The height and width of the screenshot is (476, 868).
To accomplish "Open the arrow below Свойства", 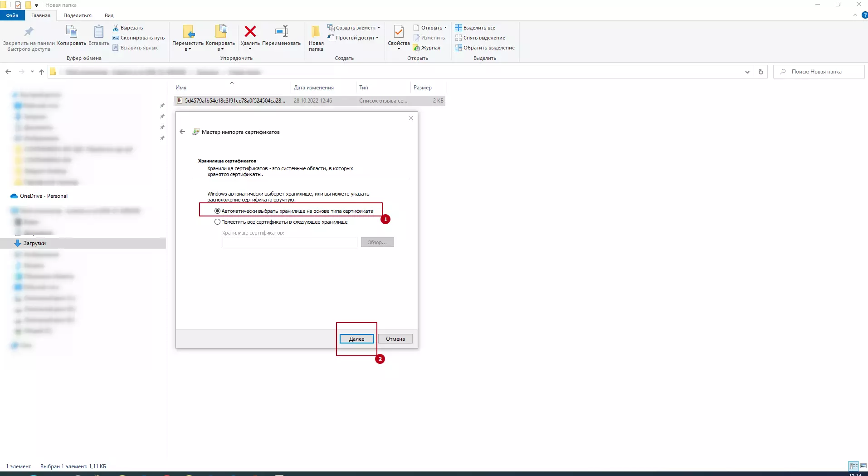I will 399,49.
